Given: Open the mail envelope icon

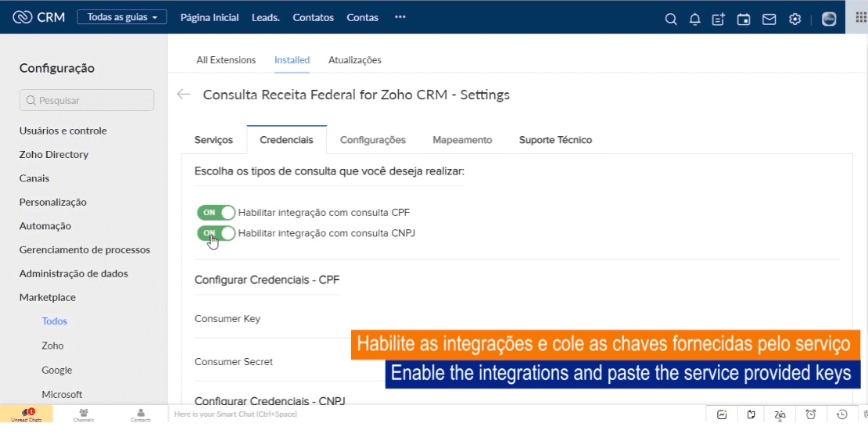Looking at the screenshot, I should (769, 19).
